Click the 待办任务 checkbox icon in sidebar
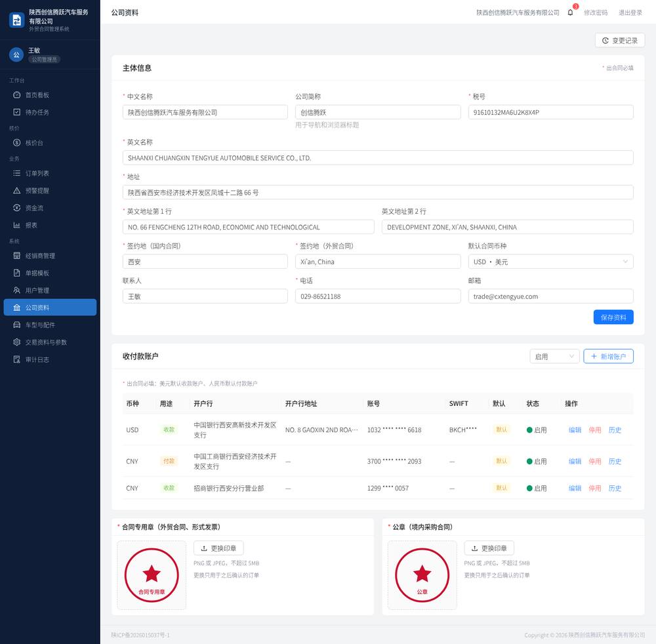656x644 pixels. coord(17,112)
